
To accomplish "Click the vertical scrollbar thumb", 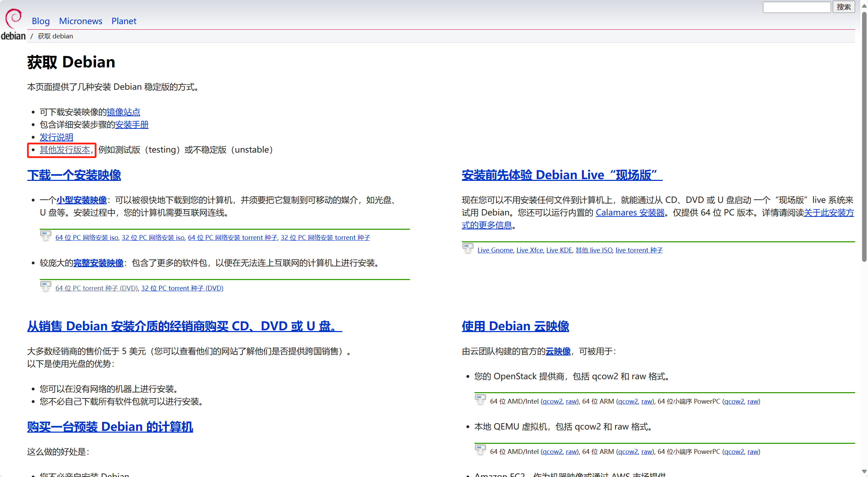I will click(x=864, y=136).
